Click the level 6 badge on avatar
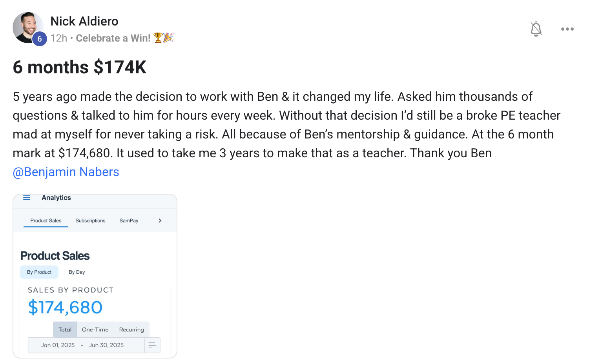This screenshot has width=591, height=364. 39,39
